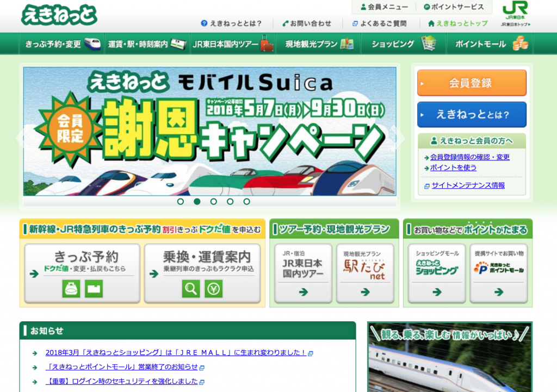Click the えきねっとポイントモール card

click(x=499, y=273)
